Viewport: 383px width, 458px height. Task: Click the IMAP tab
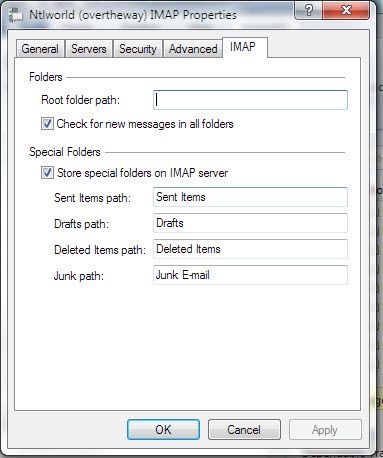[244, 47]
